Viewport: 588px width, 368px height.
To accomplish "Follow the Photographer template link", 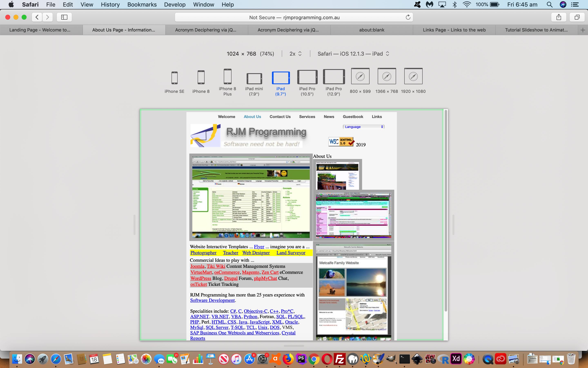I will (x=203, y=253).
